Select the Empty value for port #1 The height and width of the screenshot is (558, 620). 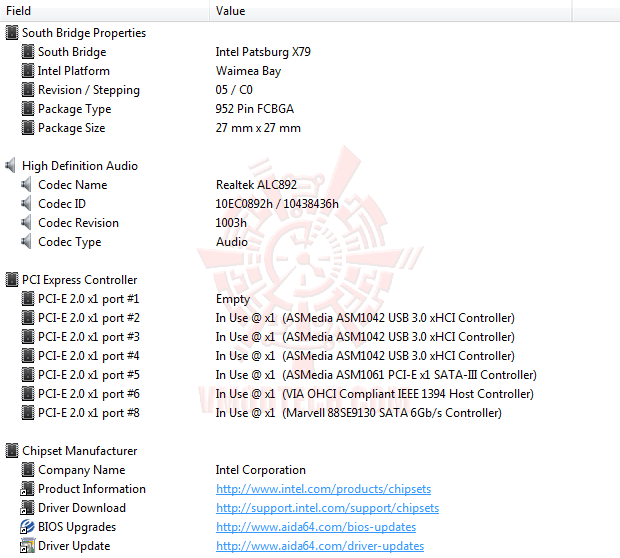233,299
